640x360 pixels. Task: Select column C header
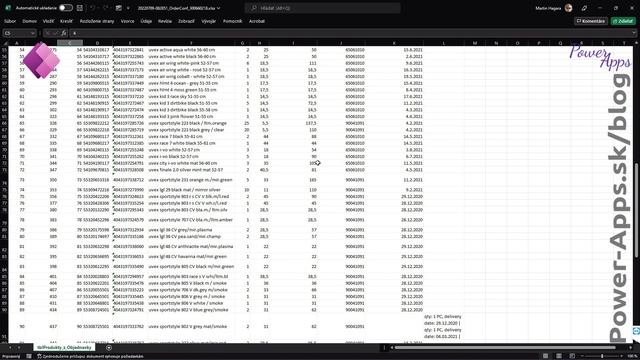[70, 43]
